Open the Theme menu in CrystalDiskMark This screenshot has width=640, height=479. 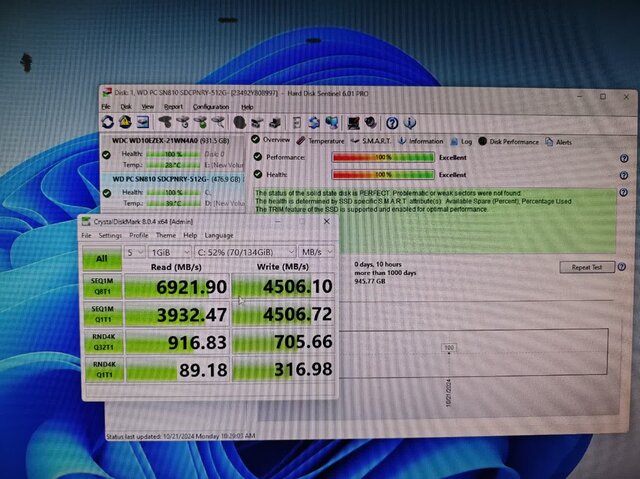(167, 235)
